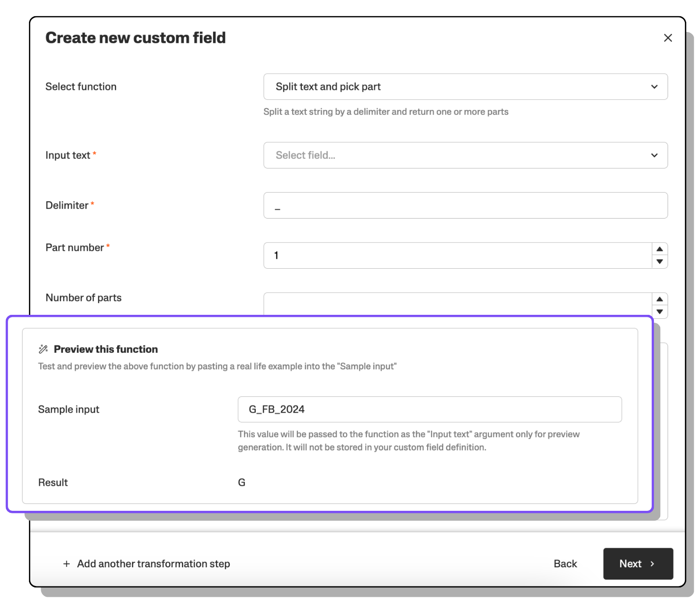Click the plus icon for adding transformation step
This screenshot has height=613, width=700.
pos(66,564)
